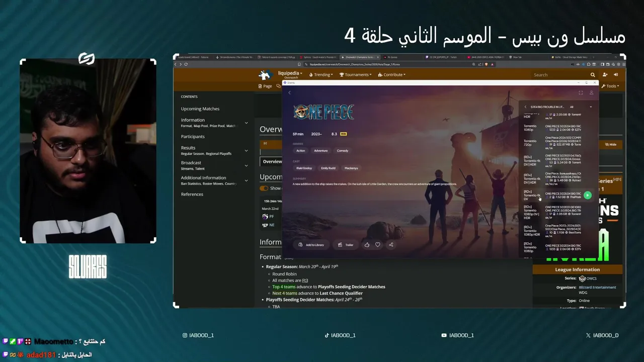Click the Liquipedia horse logo

click(265, 75)
